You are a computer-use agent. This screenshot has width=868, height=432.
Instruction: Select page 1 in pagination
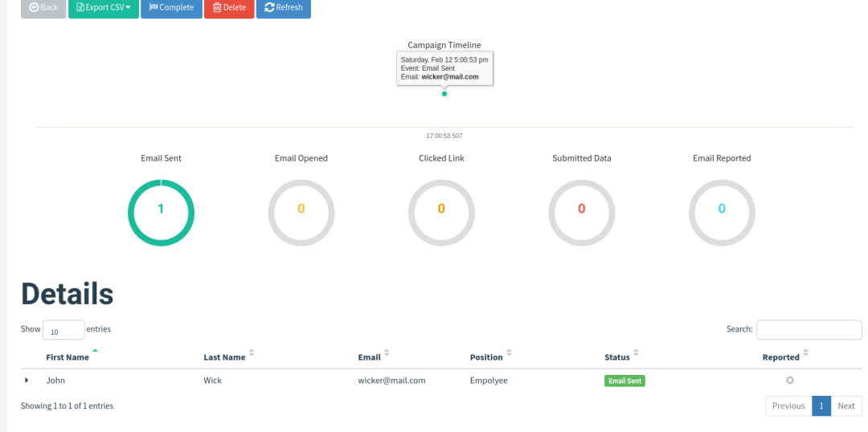tap(821, 406)
